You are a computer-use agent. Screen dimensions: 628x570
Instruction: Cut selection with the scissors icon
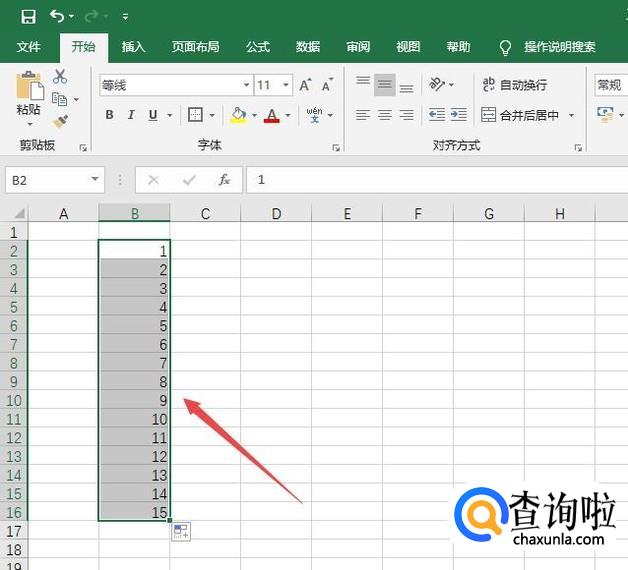60,76
